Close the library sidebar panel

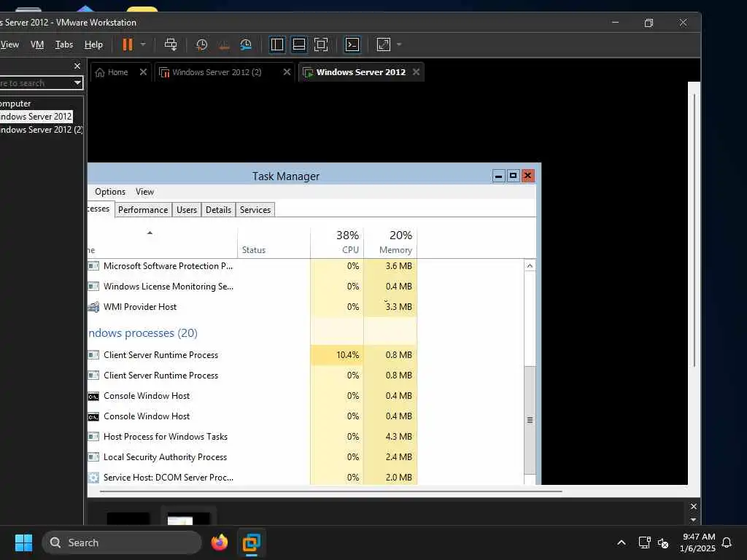[77, 66]
